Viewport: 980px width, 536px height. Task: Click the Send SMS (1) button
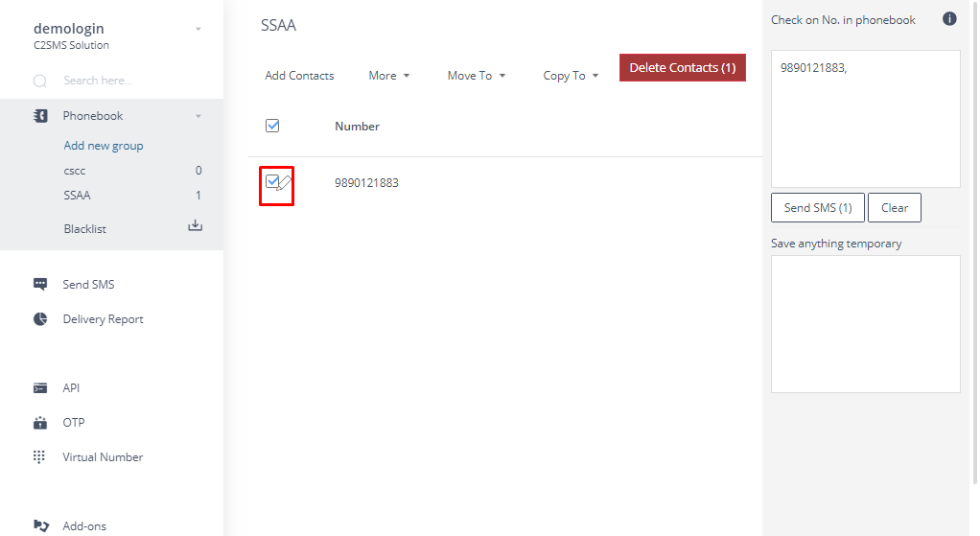tap(818, 207)
